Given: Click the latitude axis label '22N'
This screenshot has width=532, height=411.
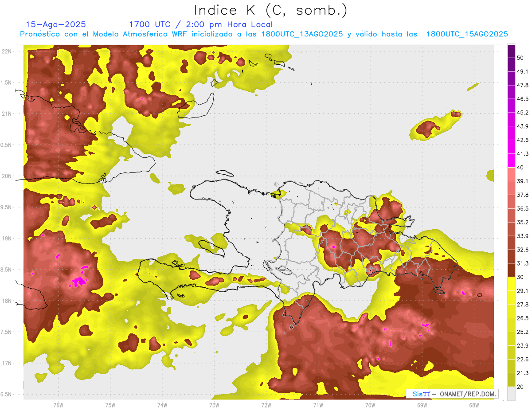Looking at the screenshot, I should pos(8,51).
